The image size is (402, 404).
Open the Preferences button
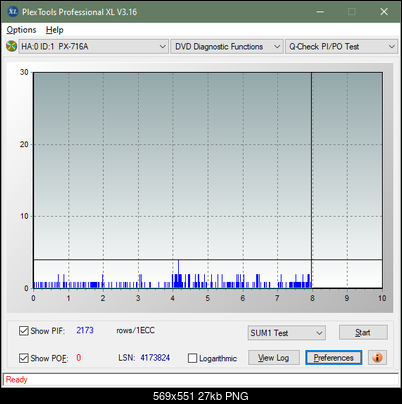334,358
